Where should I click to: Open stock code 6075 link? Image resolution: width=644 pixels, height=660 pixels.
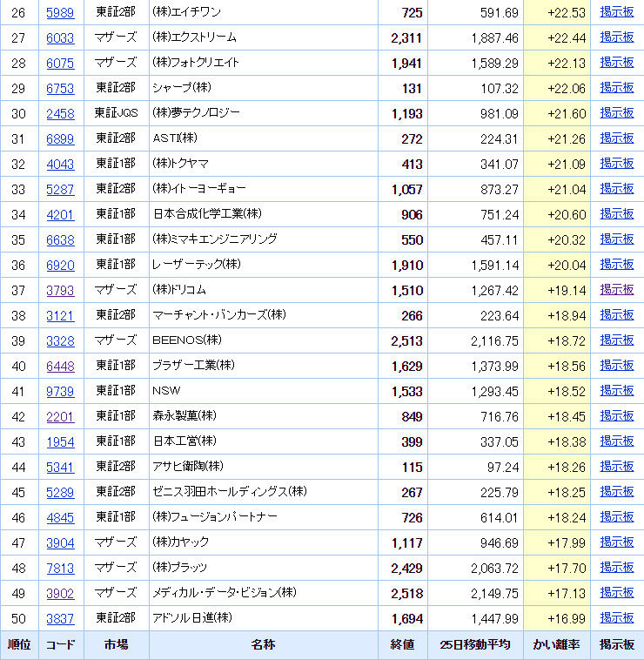tap(60, 64)
